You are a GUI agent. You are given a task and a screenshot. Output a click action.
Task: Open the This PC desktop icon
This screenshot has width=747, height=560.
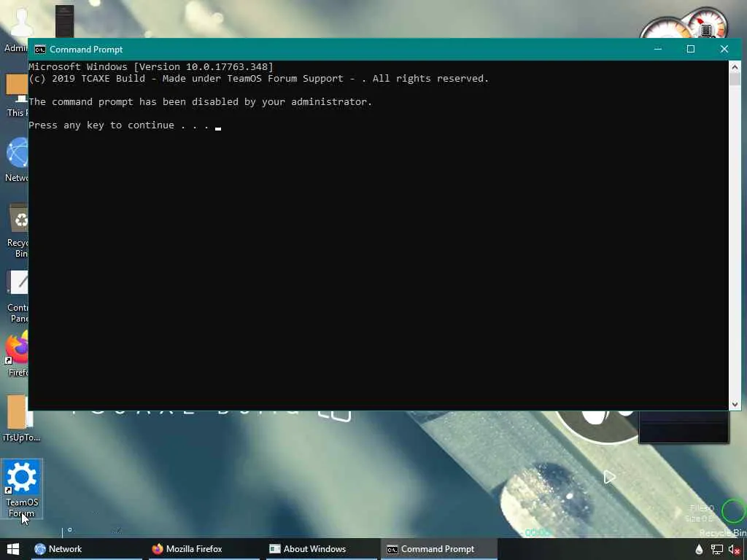(18, 96)
